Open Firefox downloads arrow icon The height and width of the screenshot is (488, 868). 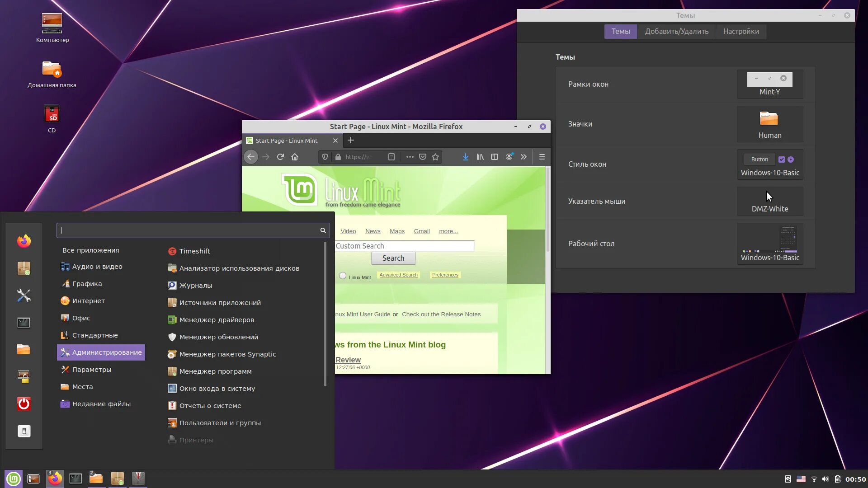[x=465, y=157]
